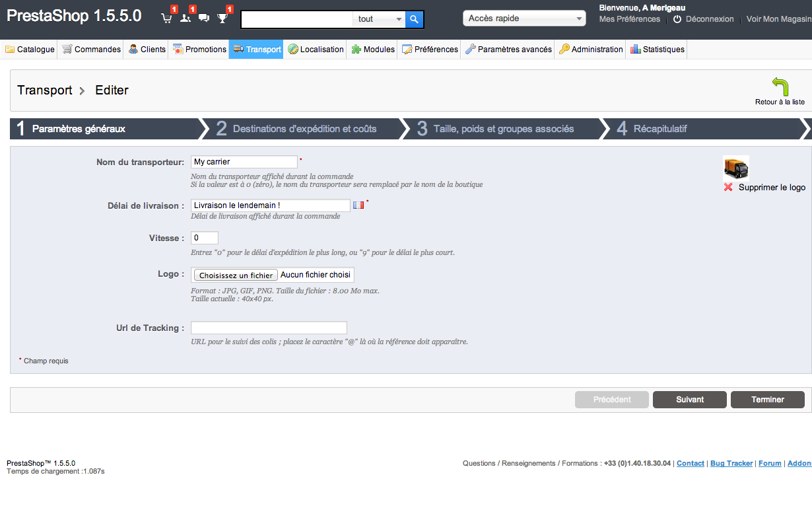
Task: Open the Catalogue menu
Action: (30, 50)
